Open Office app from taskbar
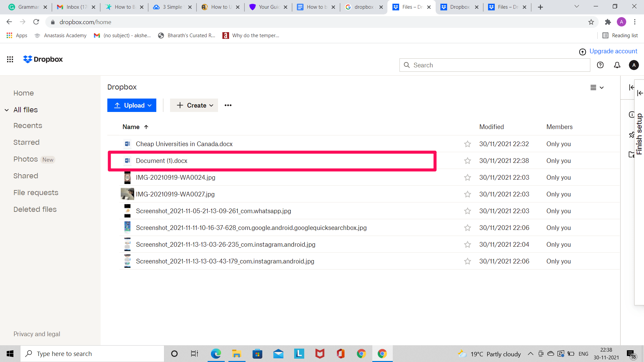This screenshot has width=644, height=362. (341, 354)
